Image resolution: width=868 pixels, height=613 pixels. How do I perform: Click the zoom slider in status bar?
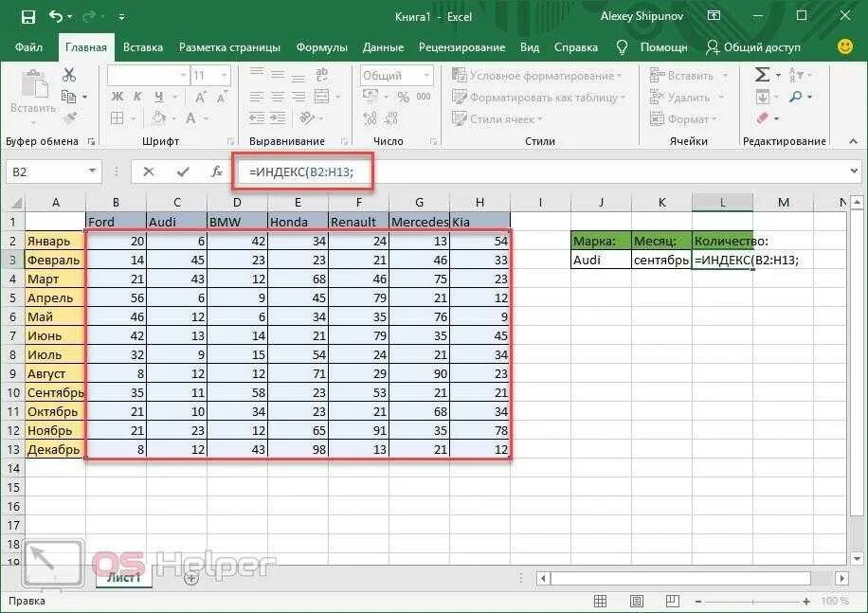click(752, 601)
